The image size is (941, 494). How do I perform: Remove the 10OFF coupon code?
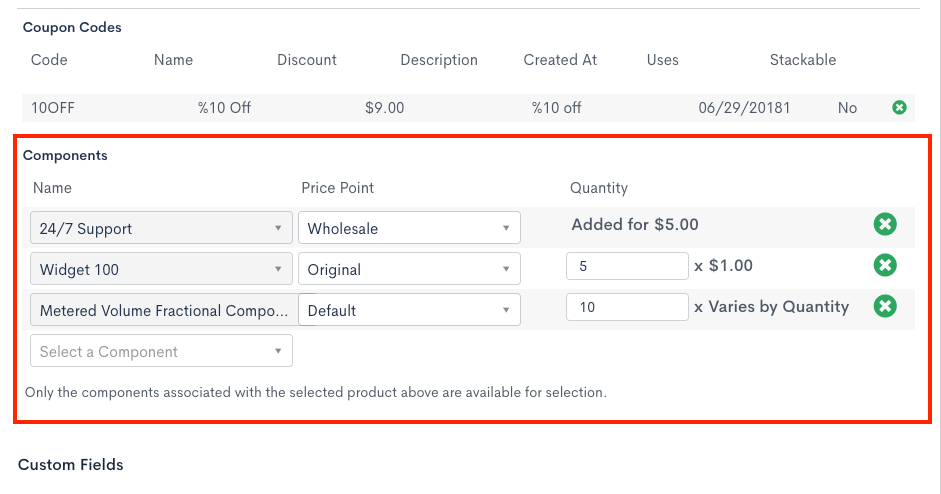[899, 107]
